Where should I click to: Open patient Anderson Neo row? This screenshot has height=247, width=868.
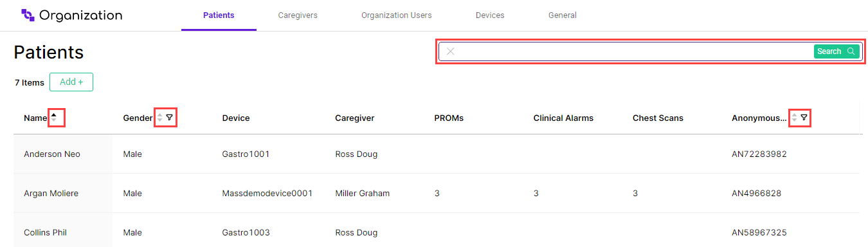pyautogui.click(x=436, y=154)
